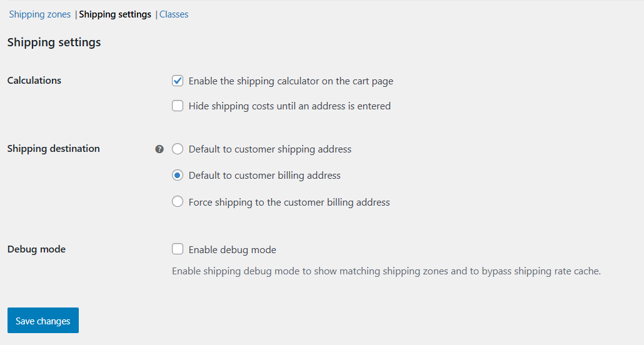Click the Shipping destination row label
644x345 pixels.
pyautogui.click(x=53, y=149)
